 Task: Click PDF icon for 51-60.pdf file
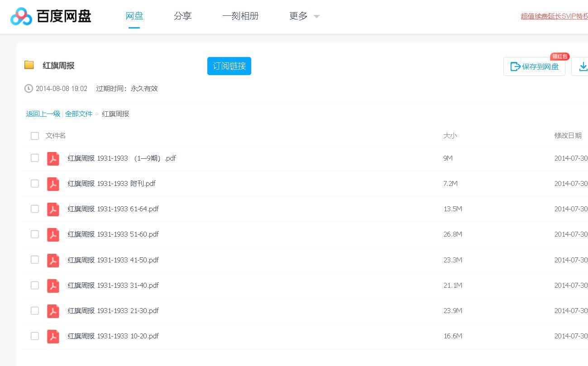(x=53, y=234)
